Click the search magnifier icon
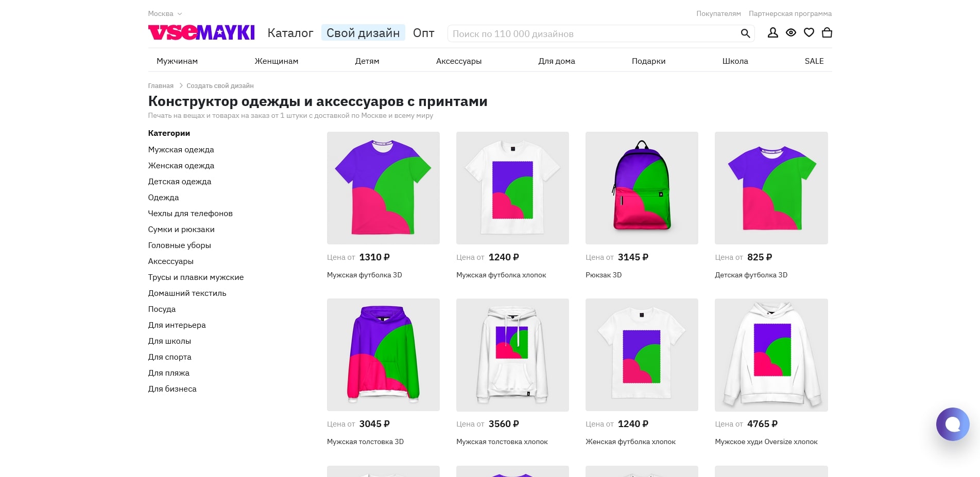This screenshot has height=477, width=980. [745, 33]
